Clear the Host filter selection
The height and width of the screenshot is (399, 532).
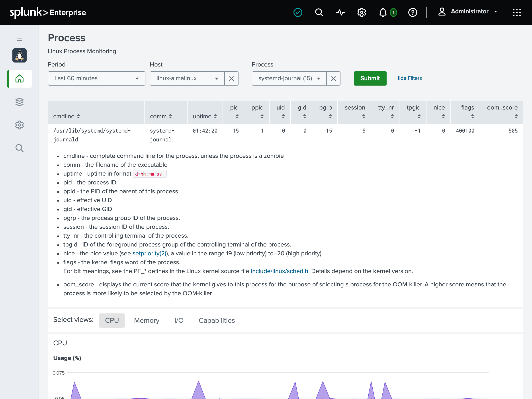[231, 78]
